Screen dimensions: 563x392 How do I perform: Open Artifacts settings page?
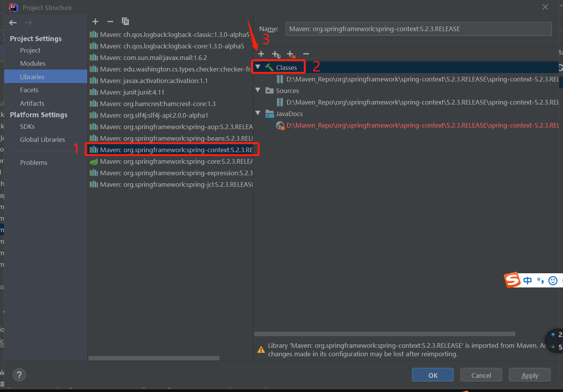pyautogui.click(x=32, y=103)
